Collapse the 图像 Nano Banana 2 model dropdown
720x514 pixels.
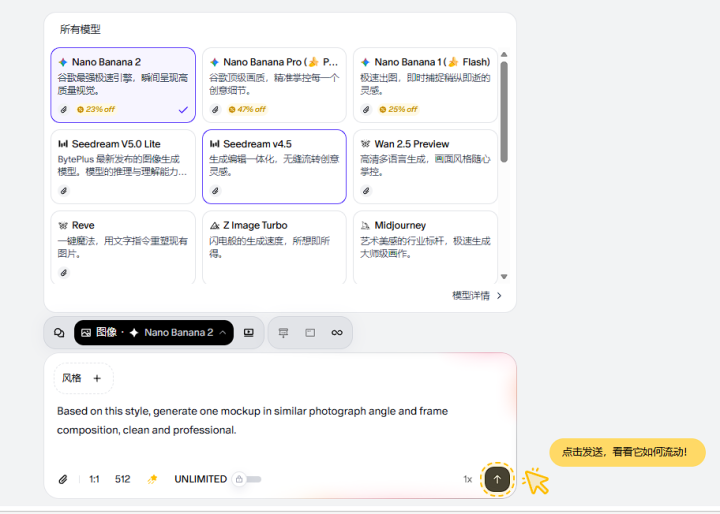point(154,333)
